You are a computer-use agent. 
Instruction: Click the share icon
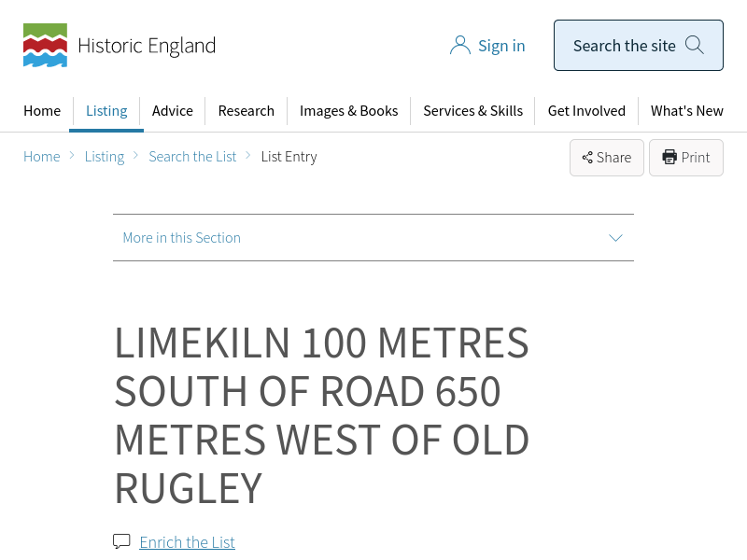(x=587, y=158)
